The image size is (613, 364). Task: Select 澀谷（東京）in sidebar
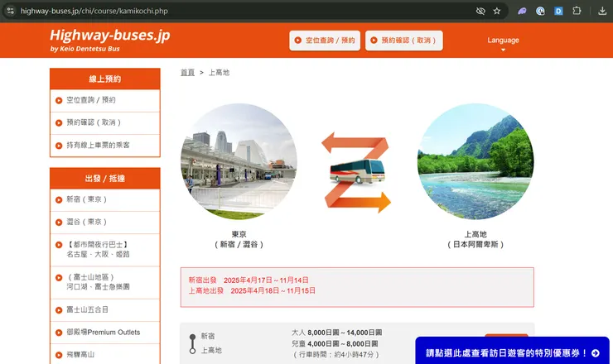coord(104,223)
